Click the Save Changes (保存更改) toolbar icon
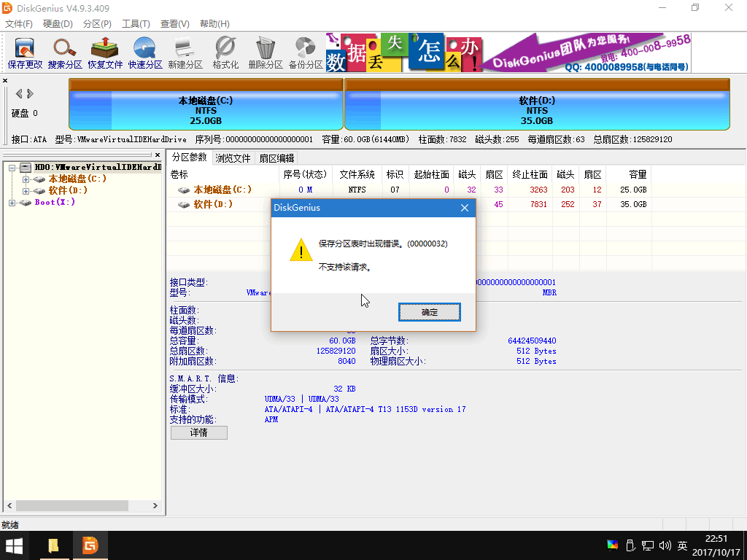Screen dimensions: 747x560 point(25,52)
